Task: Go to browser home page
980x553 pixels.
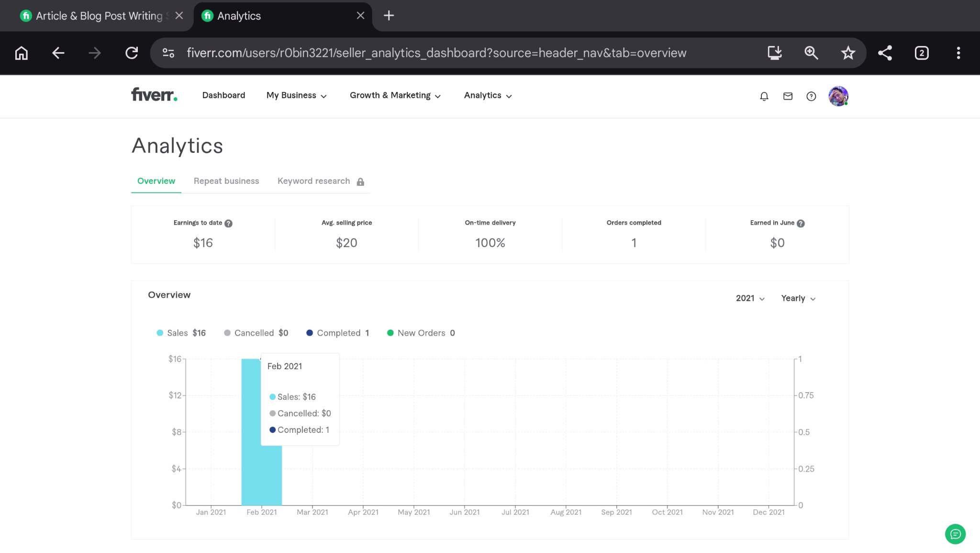Action: tap(22, 53)
